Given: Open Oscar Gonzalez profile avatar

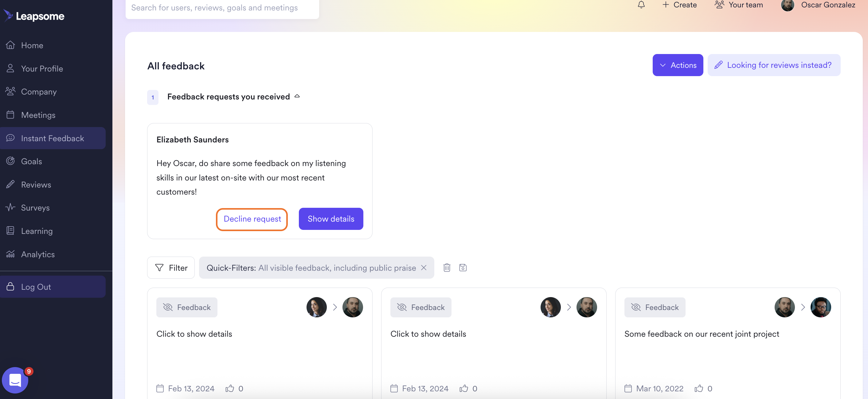Looking at the screenshot, I should point(788,5).
